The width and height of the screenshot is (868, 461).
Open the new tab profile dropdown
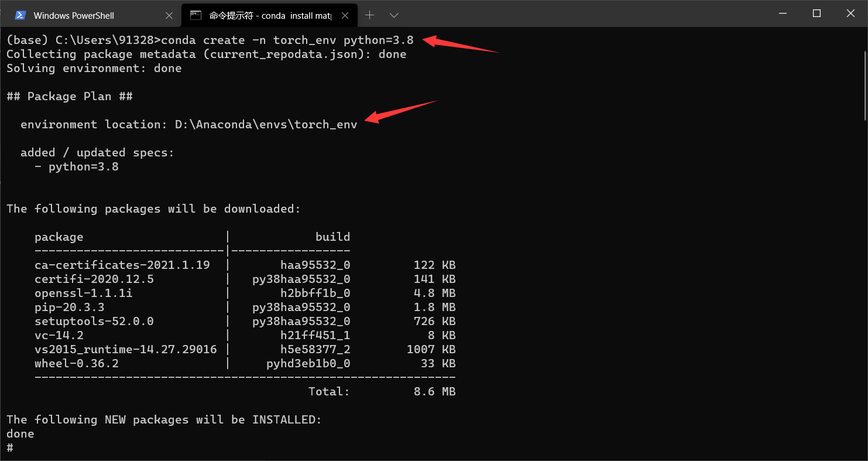coord(394,15)
